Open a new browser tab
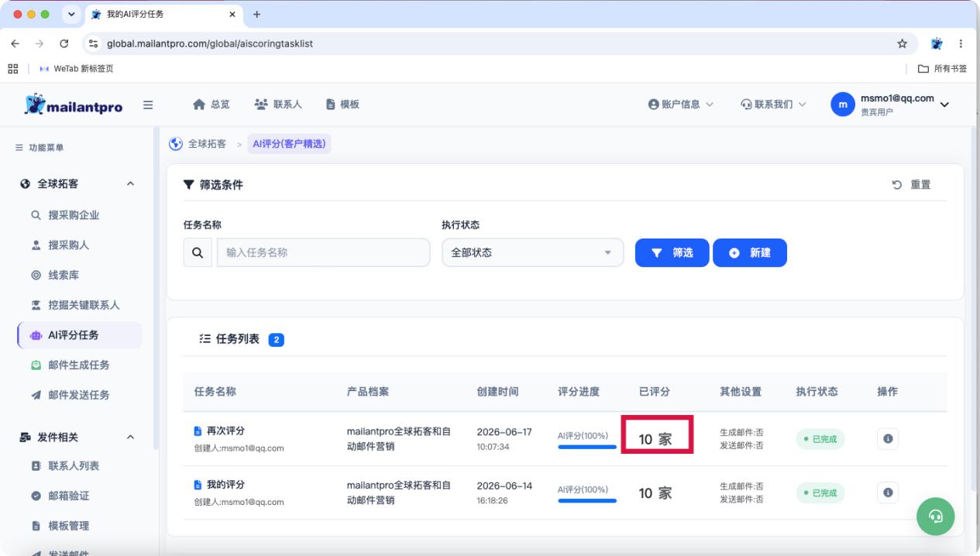Viewport: 980px width, 556px height. 257,14
